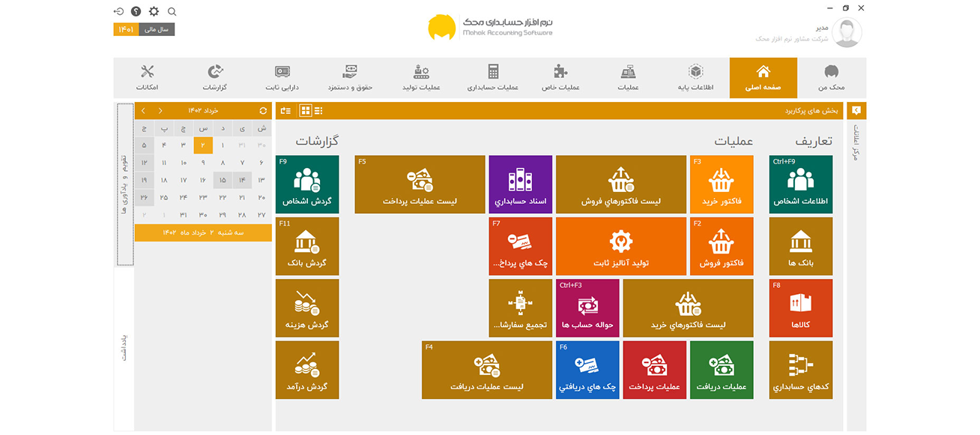980x435 pixels.
Task: Click the search magnifier icon
Action: pos(172,11)
